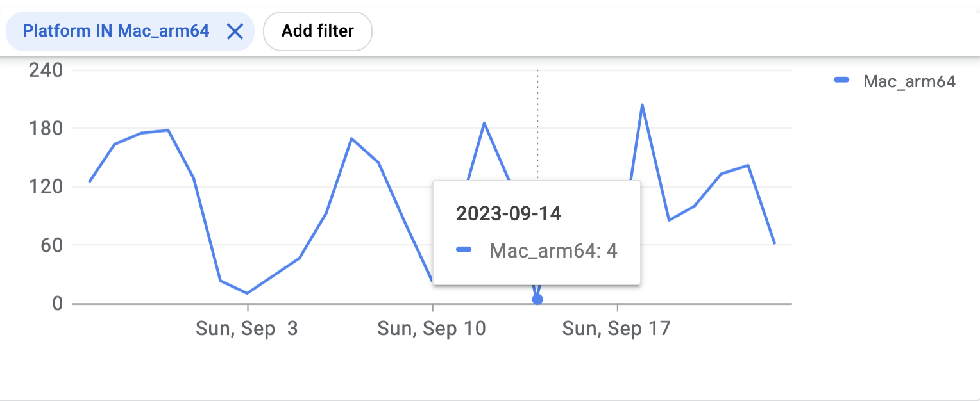This screenshot has height=401, width=980.
Task: Select the peak near September 17
Action: [x=642, y=104]
